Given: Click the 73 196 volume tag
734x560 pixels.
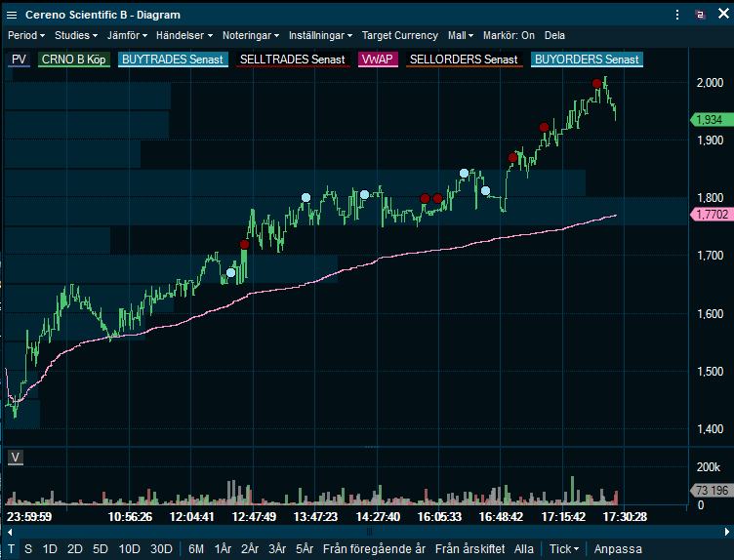Looking at the screenshot, I should (711, 491).
